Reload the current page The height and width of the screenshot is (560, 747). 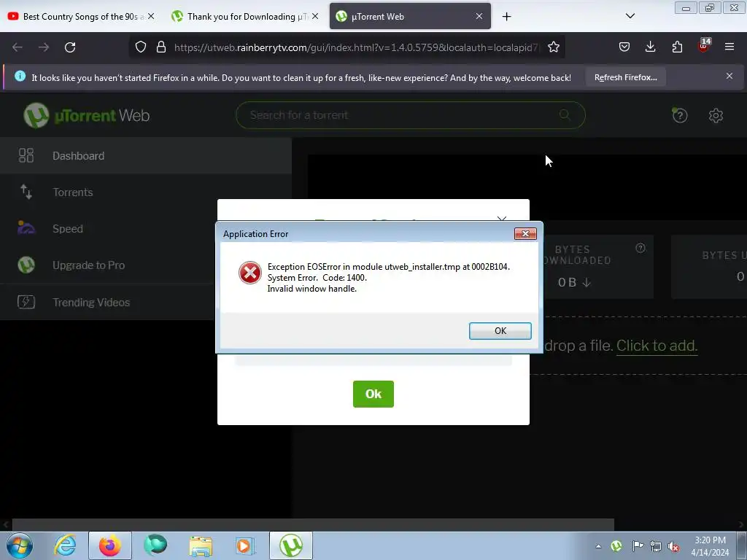pos(70,47)
